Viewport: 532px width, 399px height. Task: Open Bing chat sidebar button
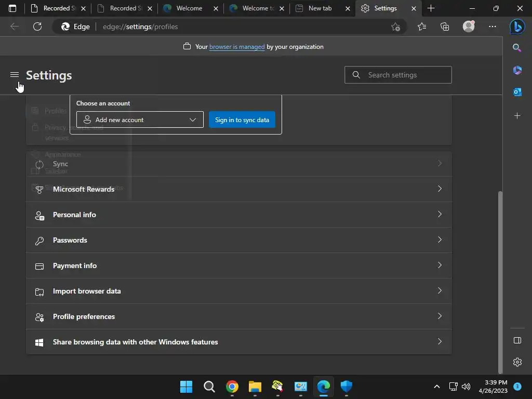coord(517,26)
